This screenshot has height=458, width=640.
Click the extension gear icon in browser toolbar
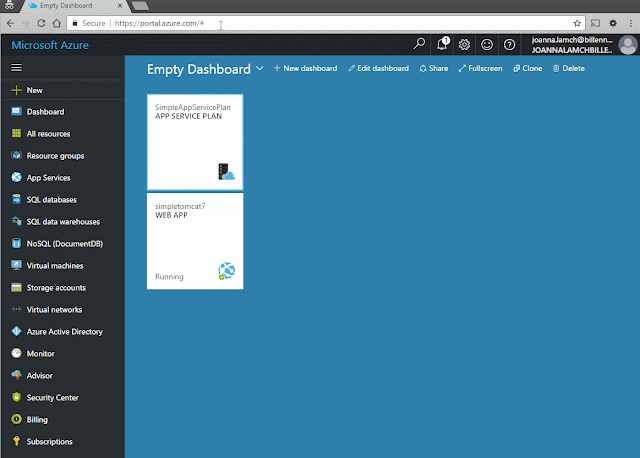(x=613, y=23)
